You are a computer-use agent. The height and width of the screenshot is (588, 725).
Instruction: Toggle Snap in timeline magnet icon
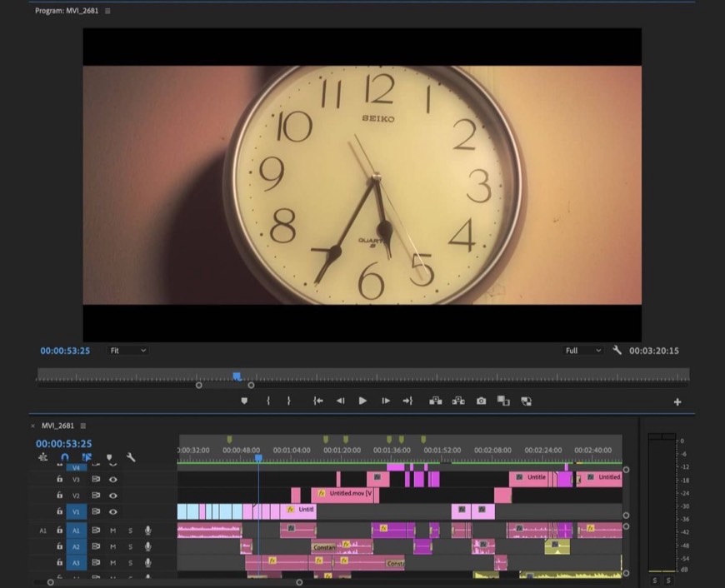pos(65,457)
